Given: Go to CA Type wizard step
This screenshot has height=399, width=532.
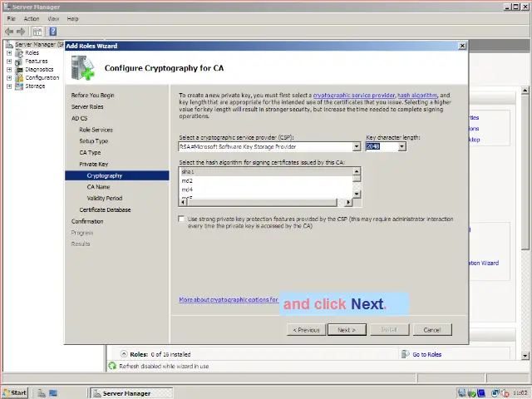Looking at the screenshot, I should pyautogui.click(x=90, y=153).
